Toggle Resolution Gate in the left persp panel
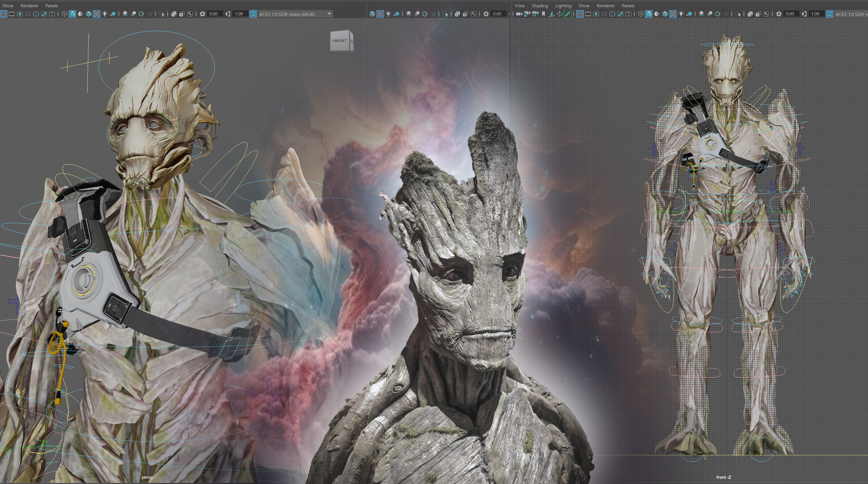The height and width of the screenshot is (484, 868). tap(19, 14)
